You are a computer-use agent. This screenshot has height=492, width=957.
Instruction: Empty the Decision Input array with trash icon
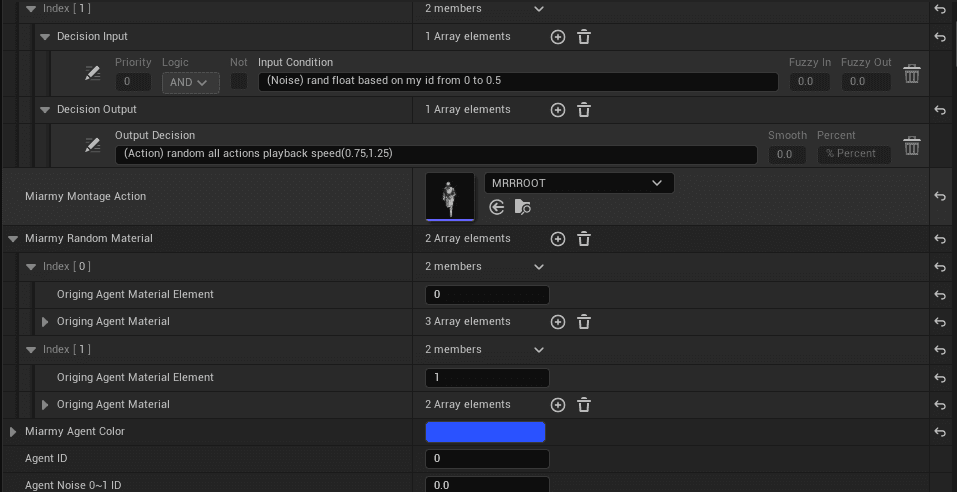[584, 37]
